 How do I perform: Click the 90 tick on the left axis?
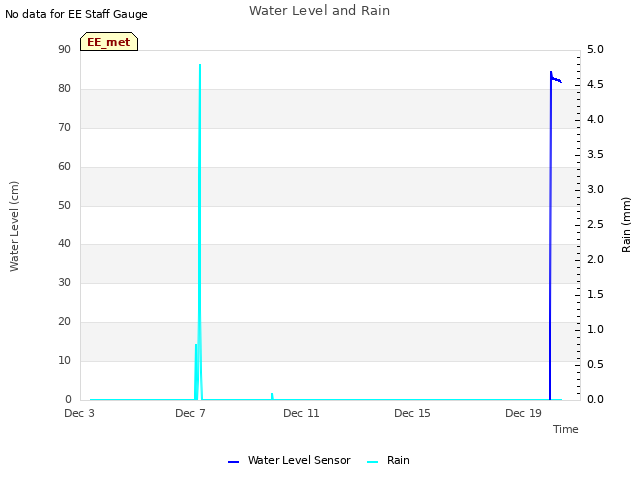pos(64,49)
